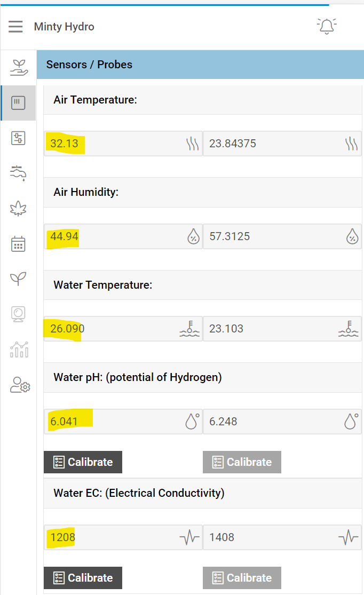Select the sensors/probes sidebar icon

(x=19, y=102)
